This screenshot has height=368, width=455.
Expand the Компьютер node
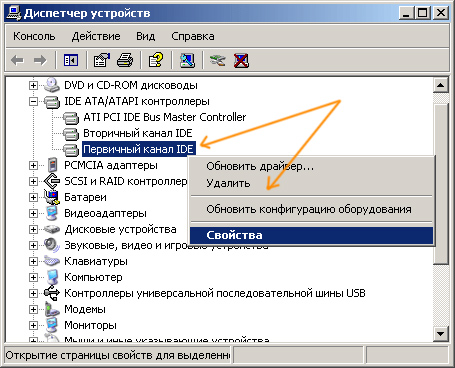33,277
